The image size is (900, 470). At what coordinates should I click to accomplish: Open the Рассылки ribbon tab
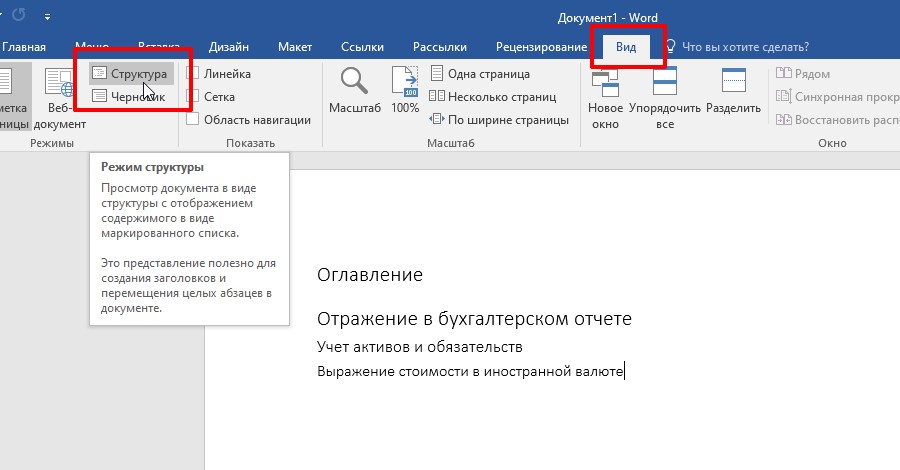pos(440,47)
